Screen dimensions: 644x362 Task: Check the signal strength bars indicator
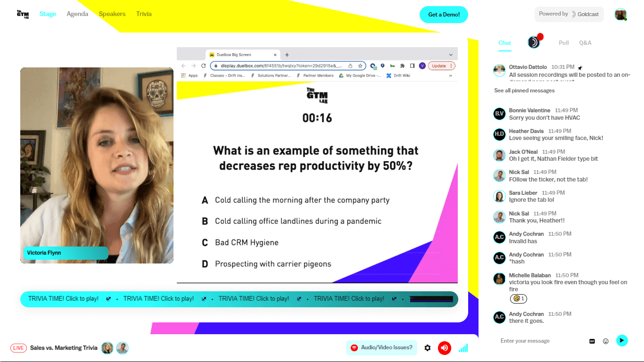(x=463, y=348)
